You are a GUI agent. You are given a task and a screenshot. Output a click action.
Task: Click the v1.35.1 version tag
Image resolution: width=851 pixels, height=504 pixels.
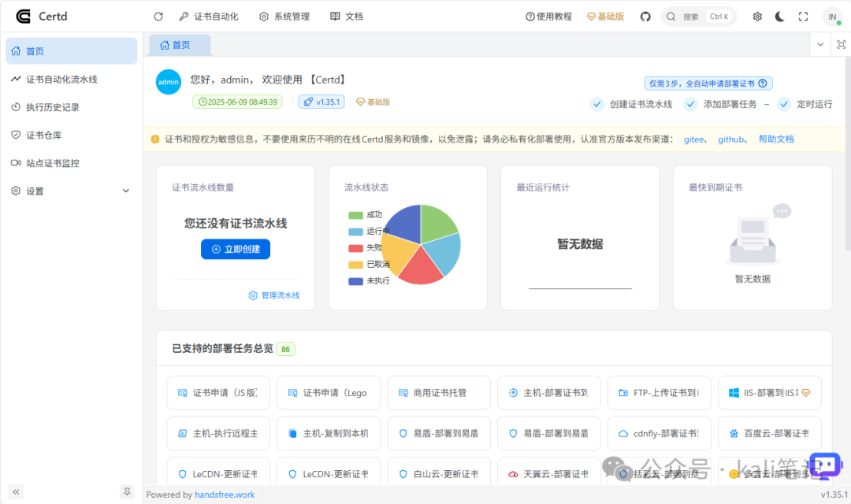(x=321, y=102)
